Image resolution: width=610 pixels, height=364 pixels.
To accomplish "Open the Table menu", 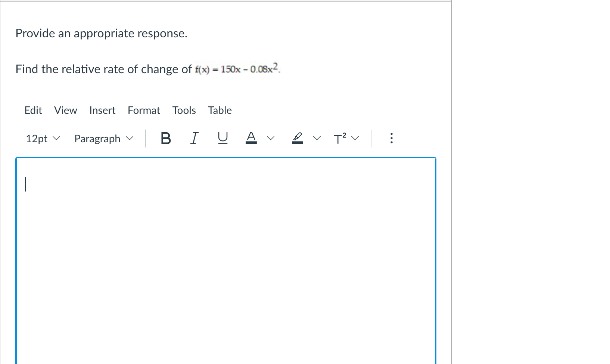I will click(220, 110).
